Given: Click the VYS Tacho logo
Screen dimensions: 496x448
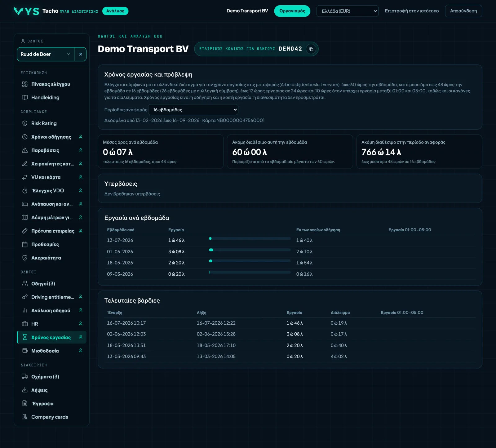Looking at the screenshot, I should pyautogui.click(x=26, y=11).
